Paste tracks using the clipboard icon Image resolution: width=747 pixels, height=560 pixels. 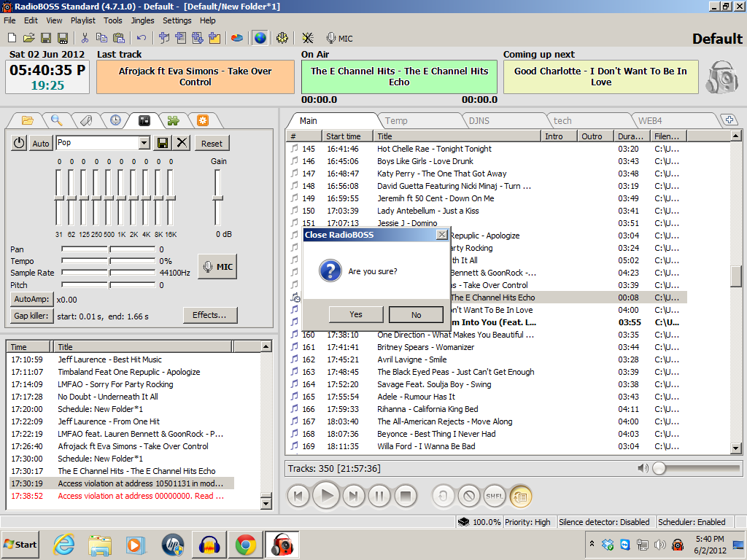(x=119, y=38)
